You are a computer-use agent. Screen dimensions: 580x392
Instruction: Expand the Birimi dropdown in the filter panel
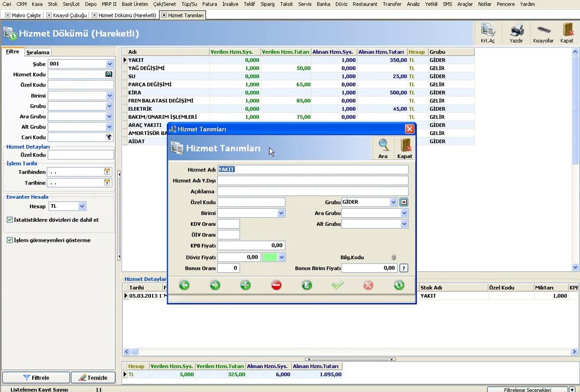[110, 96]
